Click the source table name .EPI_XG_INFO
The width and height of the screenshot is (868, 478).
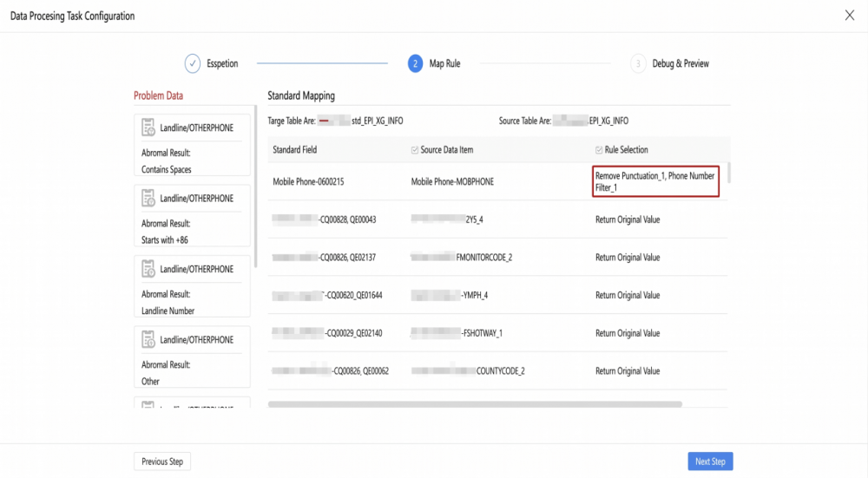click(608, 121)
